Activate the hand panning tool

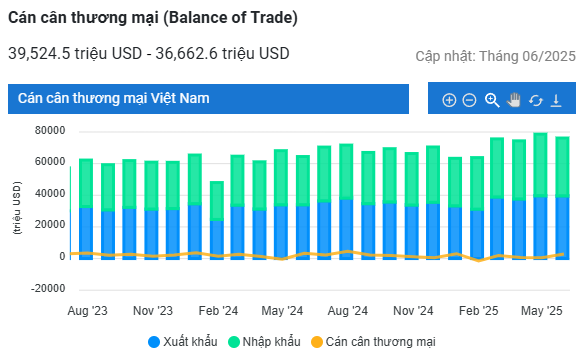[514, 100]
